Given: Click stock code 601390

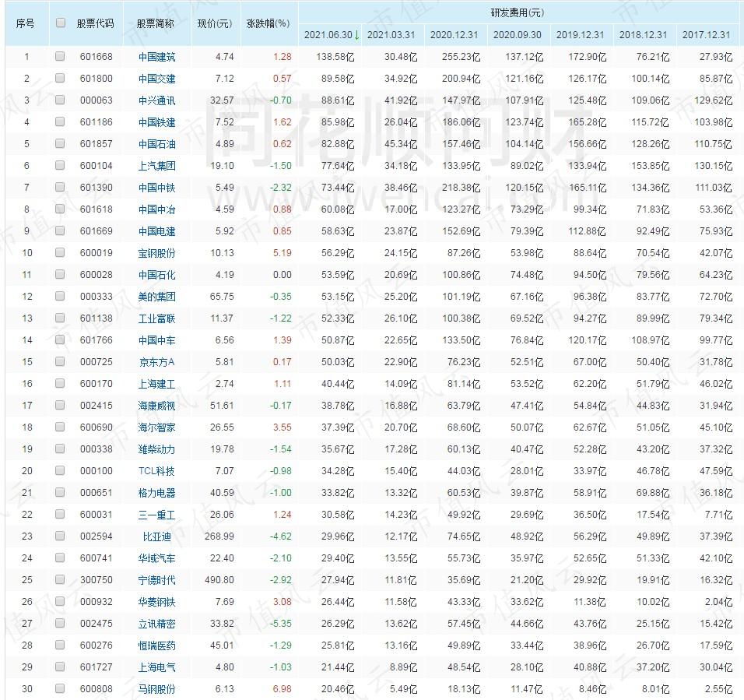Looking at the screenshot, I should (x=97, y=188).
